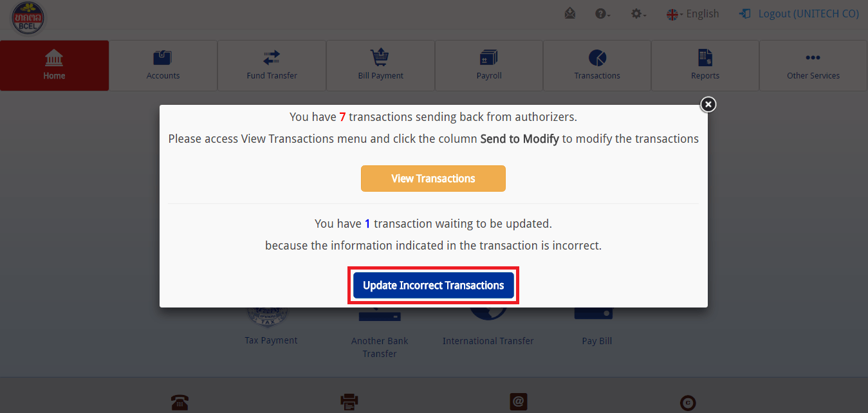Open the settings gear dropdown
Viewport: 868px width, 413px height.
click(638, 14)
